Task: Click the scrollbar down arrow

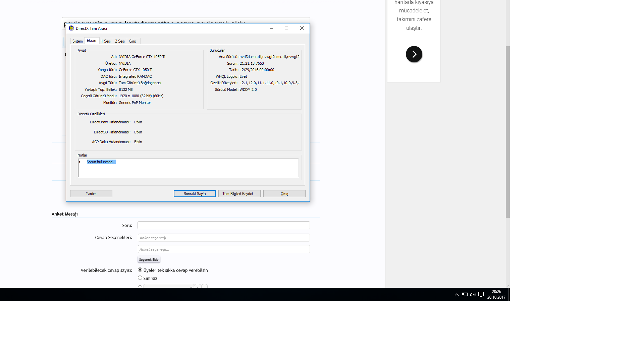Action: 508,286
